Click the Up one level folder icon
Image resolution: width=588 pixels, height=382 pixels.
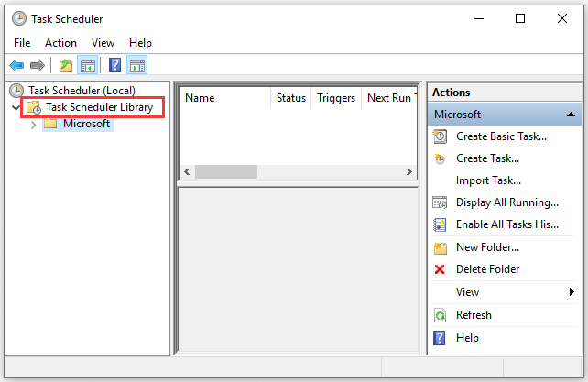click(x=66, y=66)
